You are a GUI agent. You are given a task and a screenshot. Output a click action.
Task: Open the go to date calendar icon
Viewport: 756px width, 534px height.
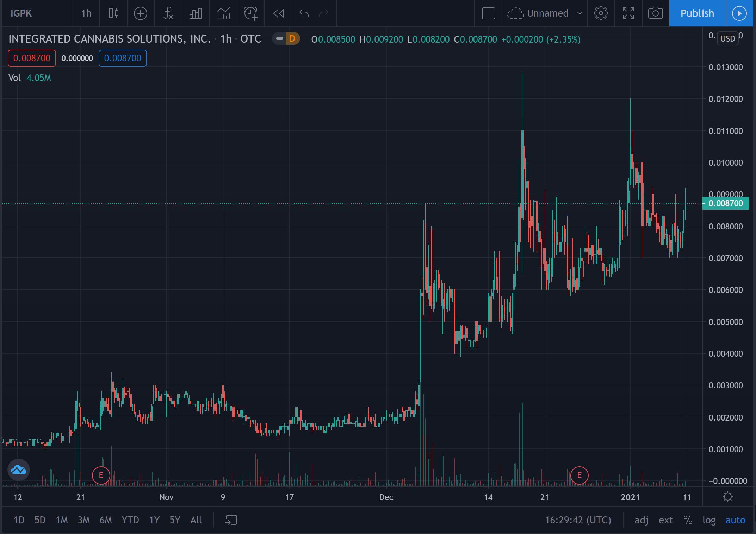click(x=231, y=520)
